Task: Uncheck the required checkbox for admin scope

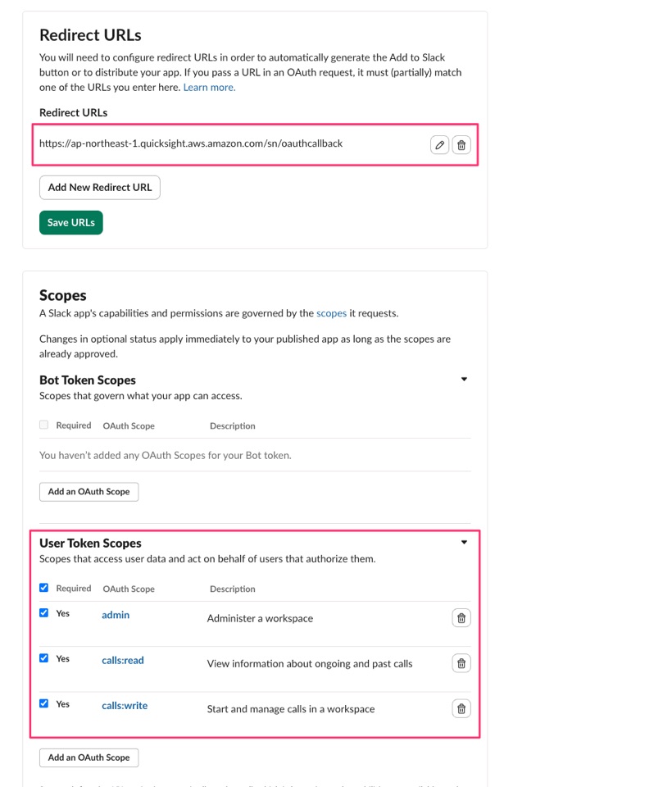Action: pyautogui.click(x=44, y=613)
